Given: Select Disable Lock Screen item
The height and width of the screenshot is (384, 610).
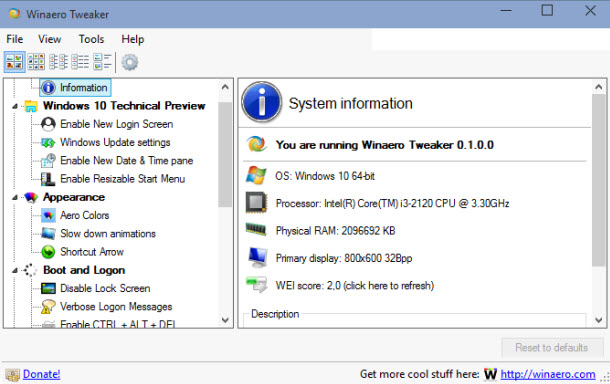Looking at the screenshot, I should (105, 288).
